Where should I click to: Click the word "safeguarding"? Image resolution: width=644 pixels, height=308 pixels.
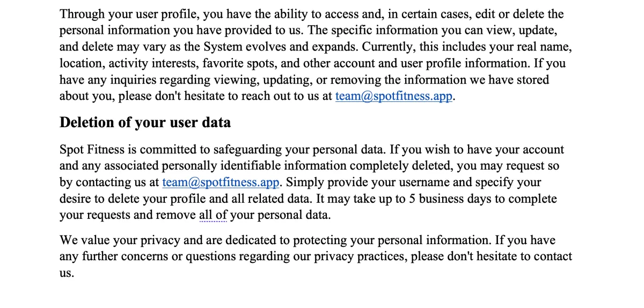click(248, 150)
